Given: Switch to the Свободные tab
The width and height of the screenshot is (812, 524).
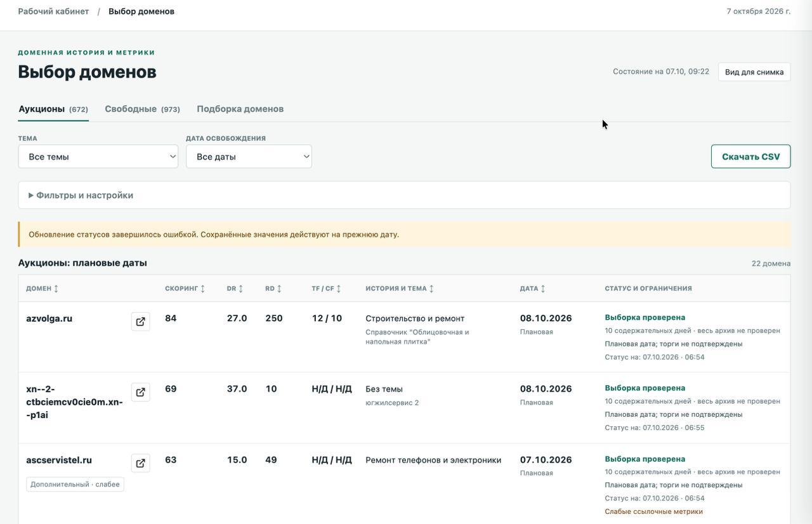Looking at the screenshot, I should click(143, 109).
